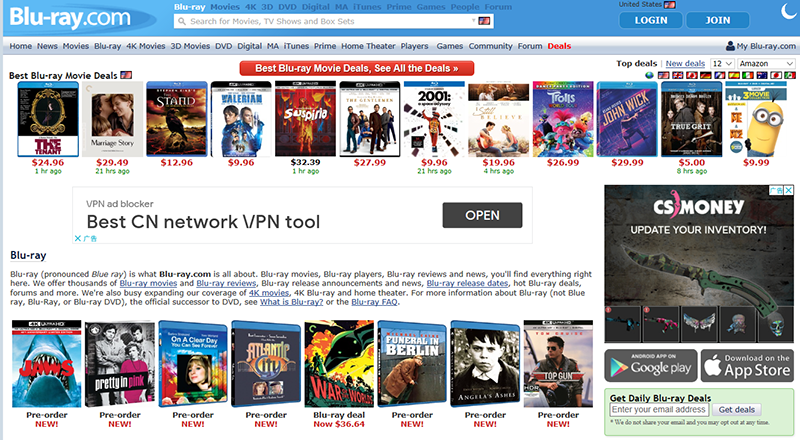Open the Top Gun 4K pre-order cover
The height and width of the screenshot is (440, 800).
pos(558,363)
